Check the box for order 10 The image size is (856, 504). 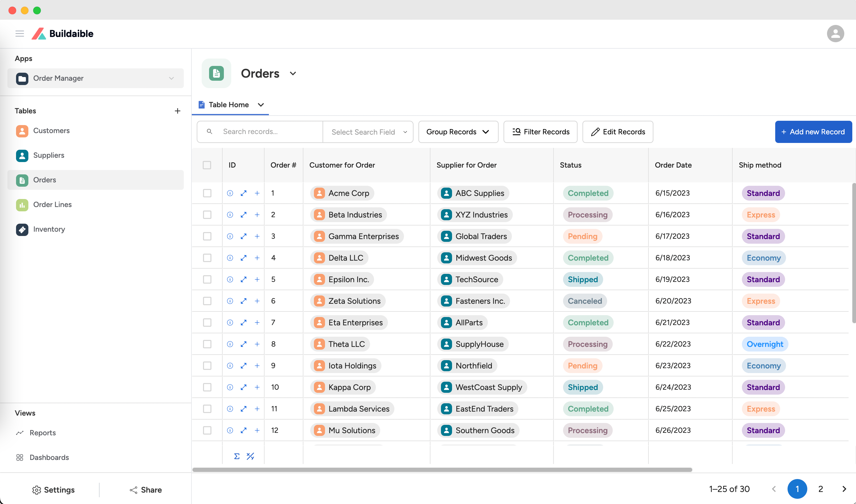tap(207, 387)
